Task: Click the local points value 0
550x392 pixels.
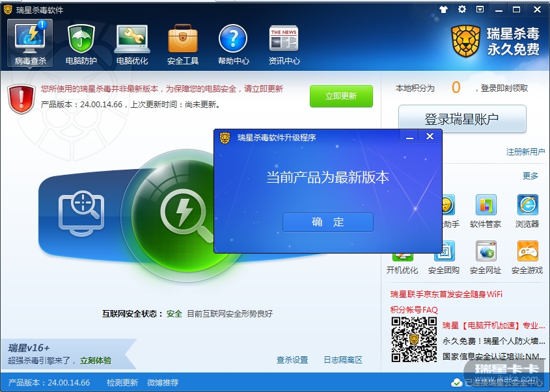Action: pos(456,88)
